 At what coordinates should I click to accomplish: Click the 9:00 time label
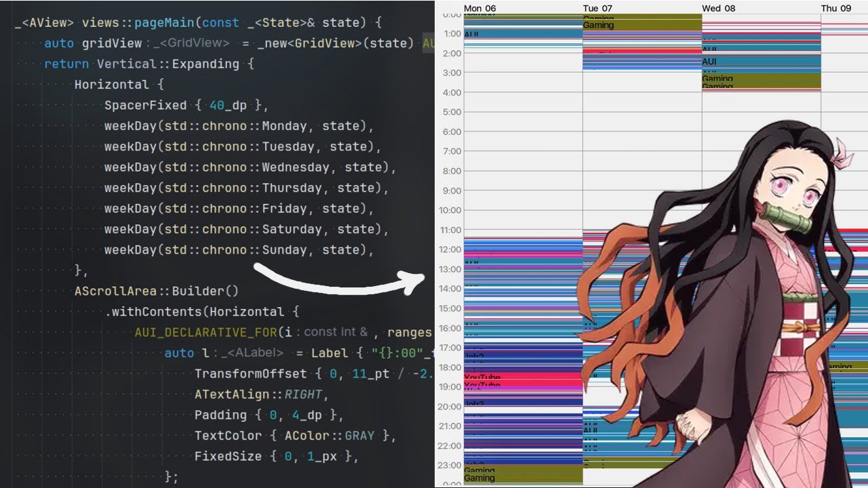coord(452,191)
